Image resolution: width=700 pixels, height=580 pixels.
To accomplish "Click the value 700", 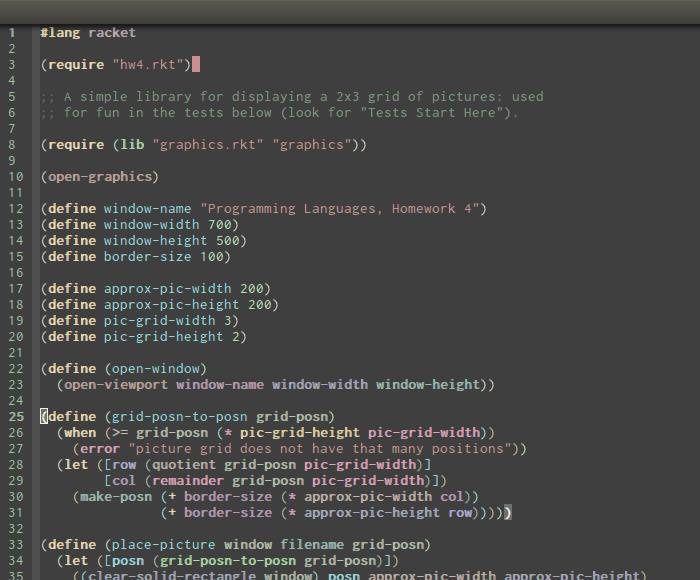I will point(220,225).
